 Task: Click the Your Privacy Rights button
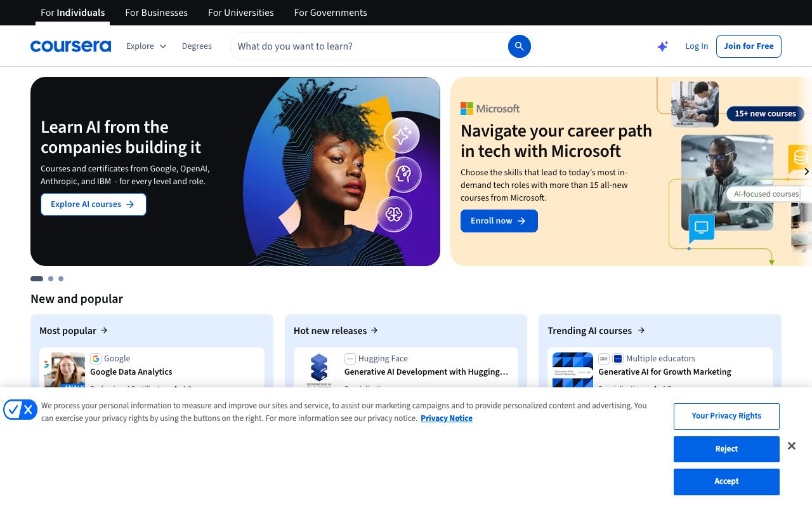(726, 416)
